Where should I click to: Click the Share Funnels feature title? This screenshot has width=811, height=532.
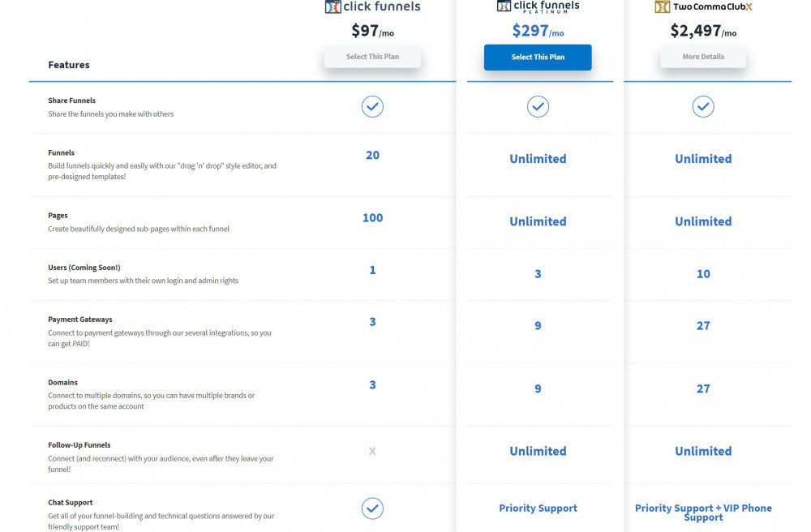pos(72,101)
